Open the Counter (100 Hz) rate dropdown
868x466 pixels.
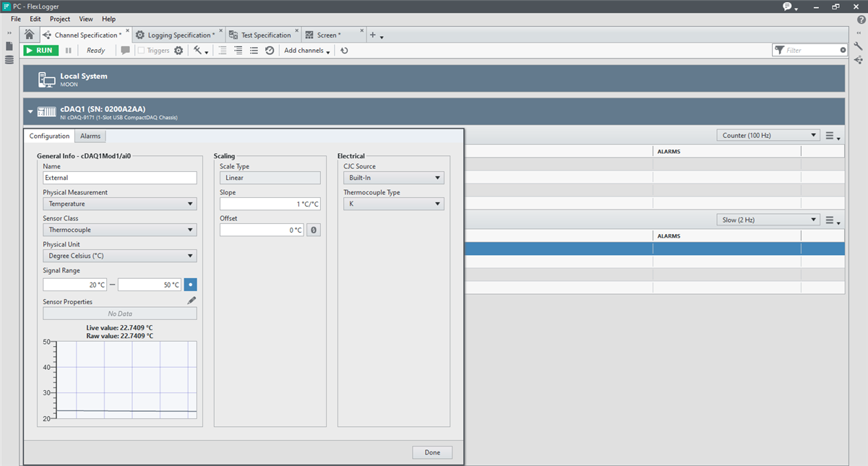click(768, 135)
